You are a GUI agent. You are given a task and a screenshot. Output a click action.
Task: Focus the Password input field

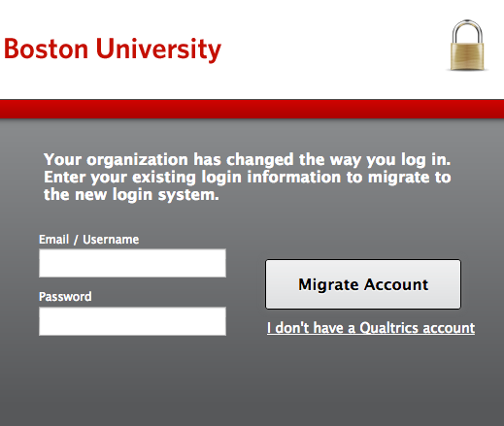[x=132, y=321]
